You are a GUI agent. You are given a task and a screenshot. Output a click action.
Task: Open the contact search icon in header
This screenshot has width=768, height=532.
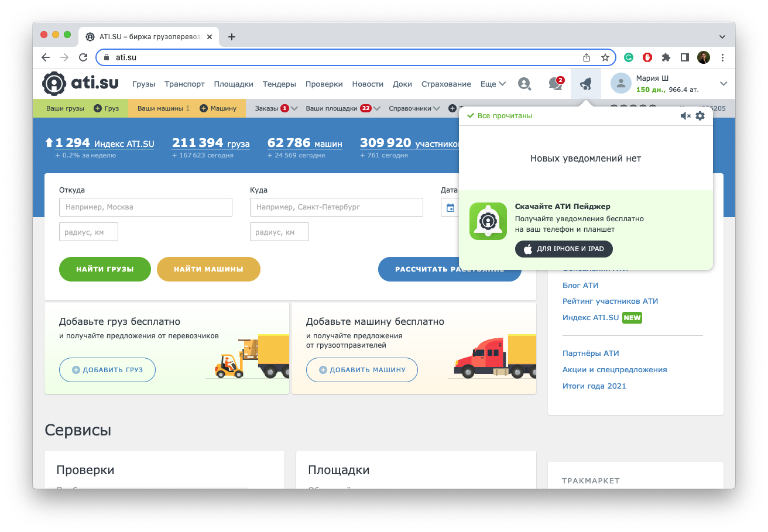point(524,84)
